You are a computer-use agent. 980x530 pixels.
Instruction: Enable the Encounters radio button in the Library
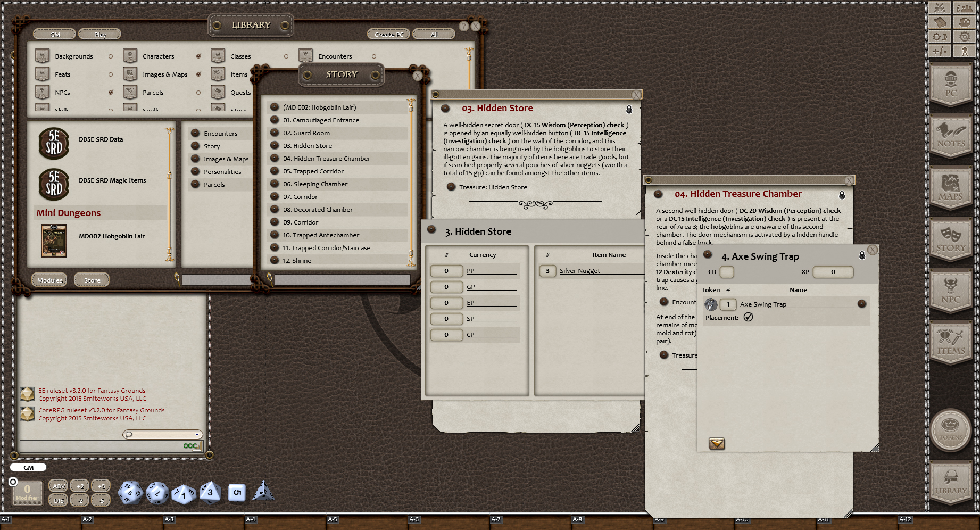pos(374,56)
